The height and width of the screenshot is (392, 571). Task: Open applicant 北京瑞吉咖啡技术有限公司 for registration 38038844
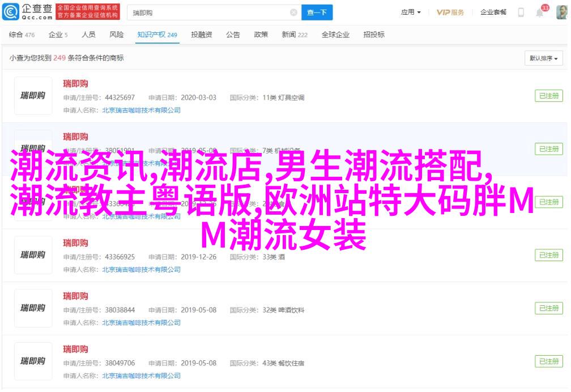(x=141, y=323)
